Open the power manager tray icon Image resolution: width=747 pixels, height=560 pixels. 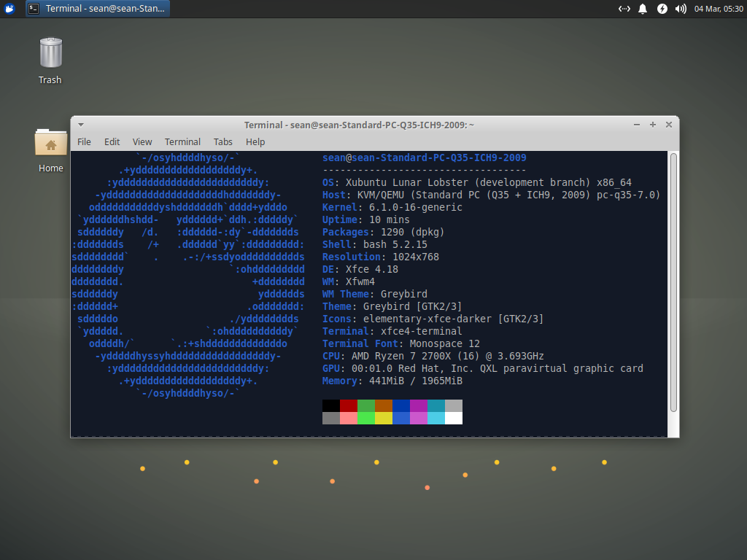click(x=662, y=9)
